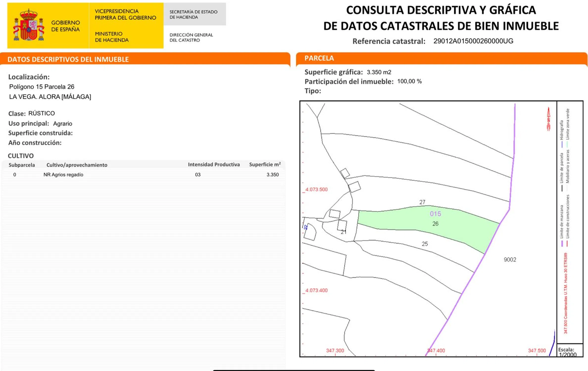Click the Límite de construcciones legend entry
588x371 pixels.
click(x=568, y=220)
